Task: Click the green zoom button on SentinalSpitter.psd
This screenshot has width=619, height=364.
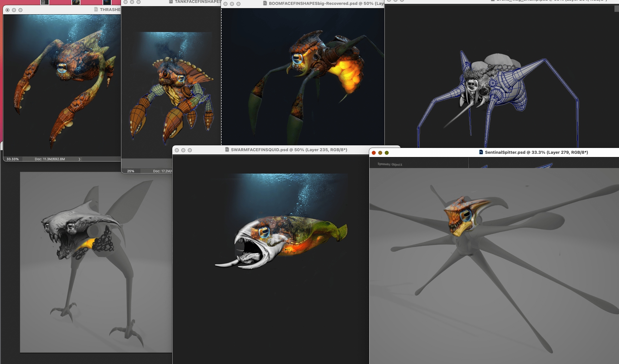Action: pos(387,153)
